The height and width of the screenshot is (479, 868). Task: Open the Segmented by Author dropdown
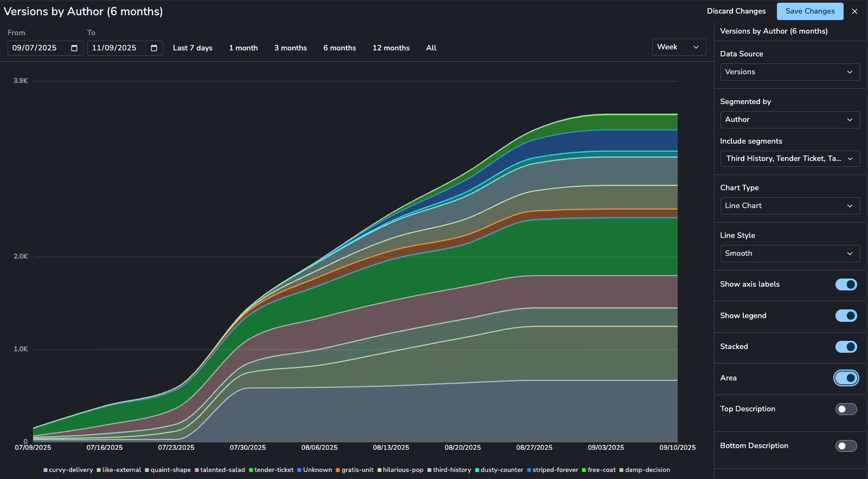tap(790, 120)
